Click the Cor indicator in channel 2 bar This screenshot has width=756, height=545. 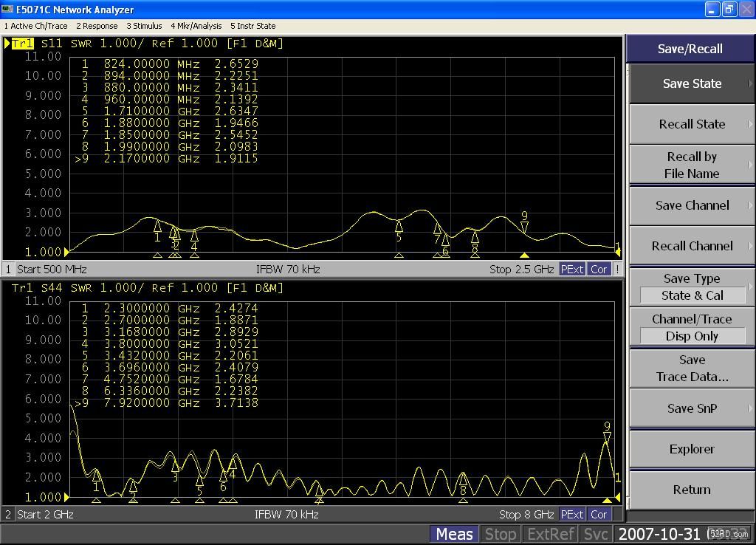coord(598,514)
